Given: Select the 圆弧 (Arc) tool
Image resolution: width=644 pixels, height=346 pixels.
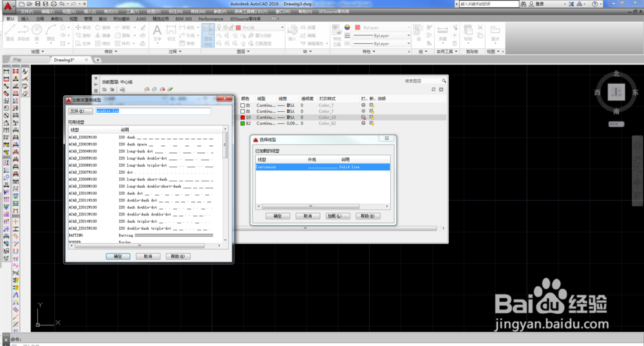Looking at the screenshot, I should tap(50, 33).
